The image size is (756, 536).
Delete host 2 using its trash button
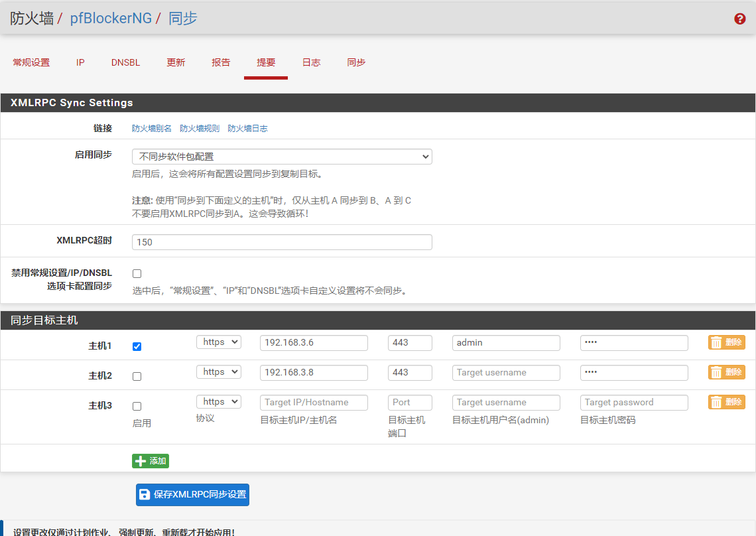(726, 372)
